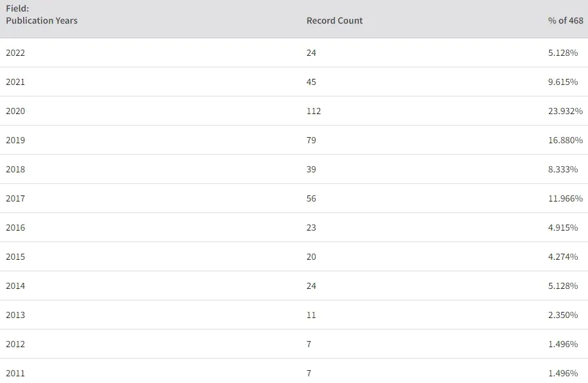Viewport: 588px width, 383px height.
Task: Click the 2014 year entry
Action: click(x=15, y=286)
